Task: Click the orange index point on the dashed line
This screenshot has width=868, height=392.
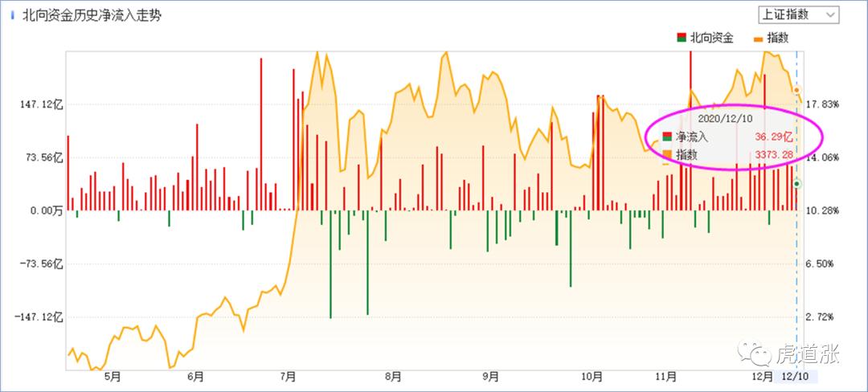Action: [797, 90]
